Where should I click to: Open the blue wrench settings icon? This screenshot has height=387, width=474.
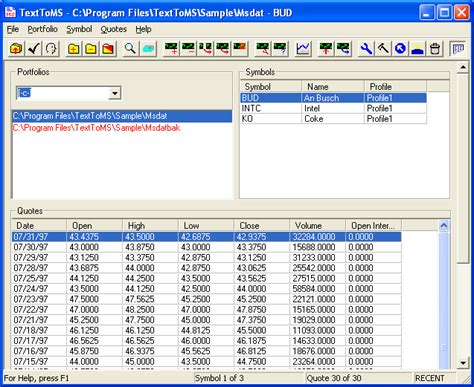point(366,49)
